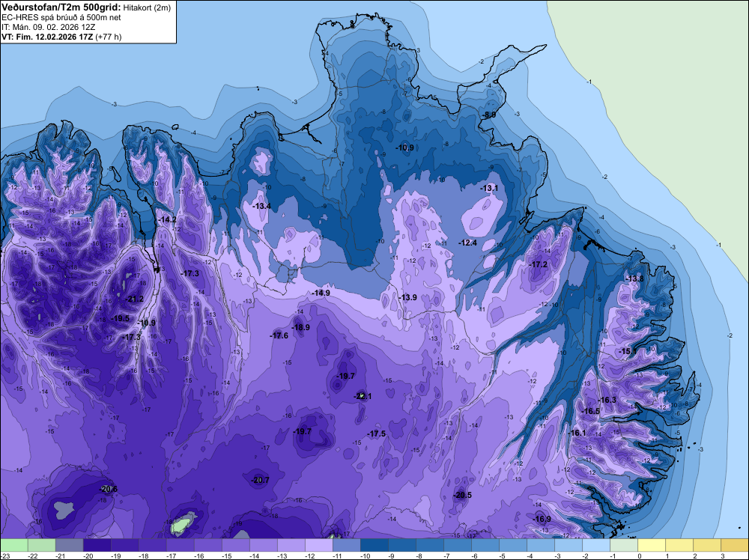The image size is (749, 560).
Task: Click the 'VT: Fim. 12.02.2026 17Z' valid time
Action: (47, 37)
